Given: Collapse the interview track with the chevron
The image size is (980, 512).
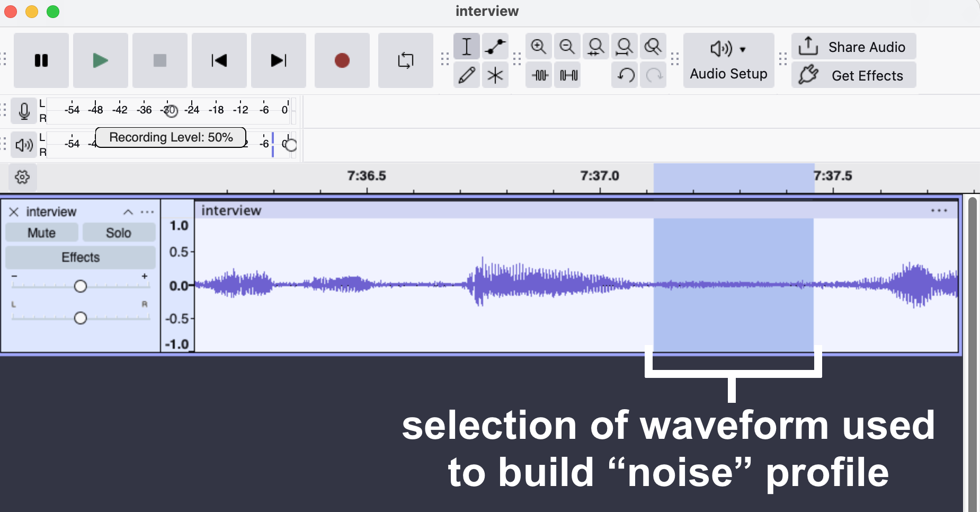Looking at the screenshot, I should click(128, 212).
